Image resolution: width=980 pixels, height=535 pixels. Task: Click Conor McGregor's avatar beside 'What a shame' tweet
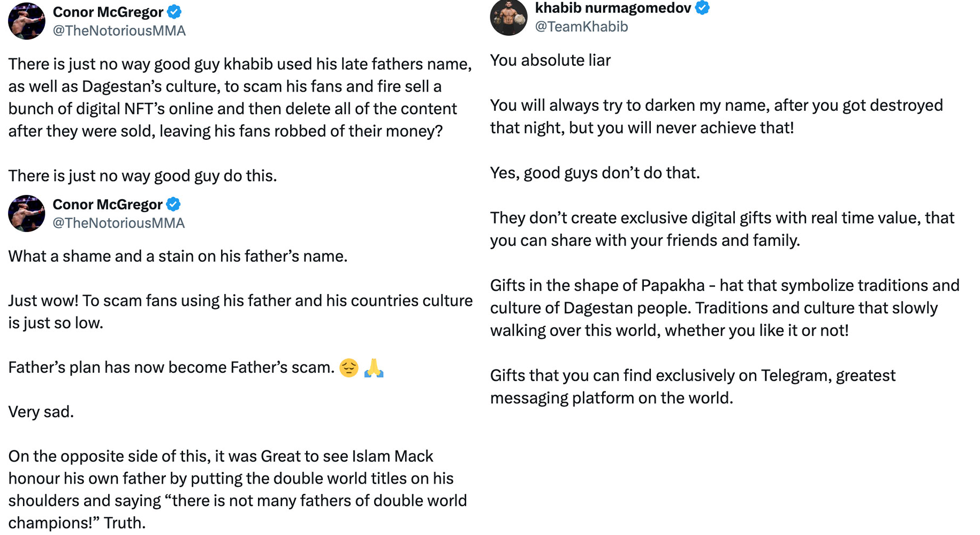point(27,213)
